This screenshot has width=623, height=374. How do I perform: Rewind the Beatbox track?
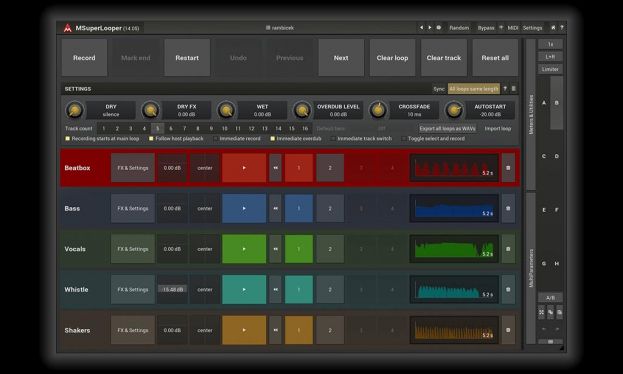tap(275, 168)
